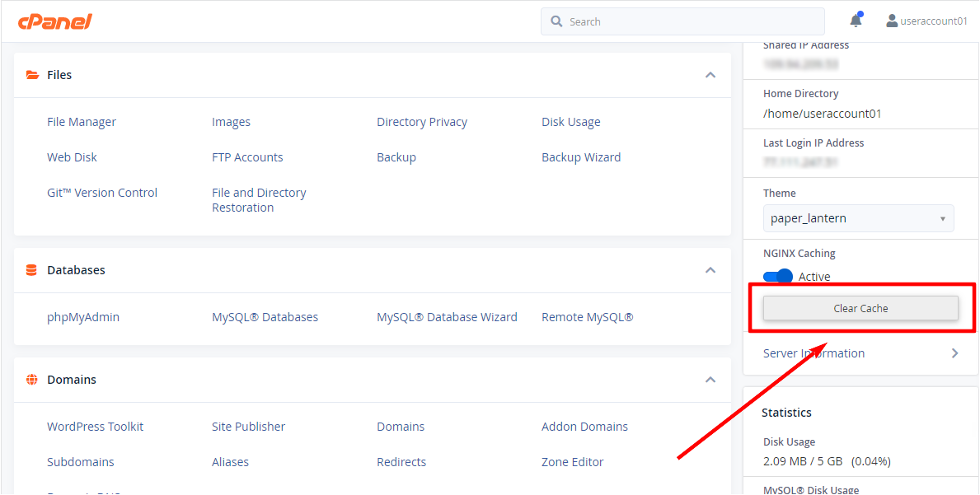Open phpMyAdmin link
This screenshot has height=495, width=980.
click(x=83, y=317)
